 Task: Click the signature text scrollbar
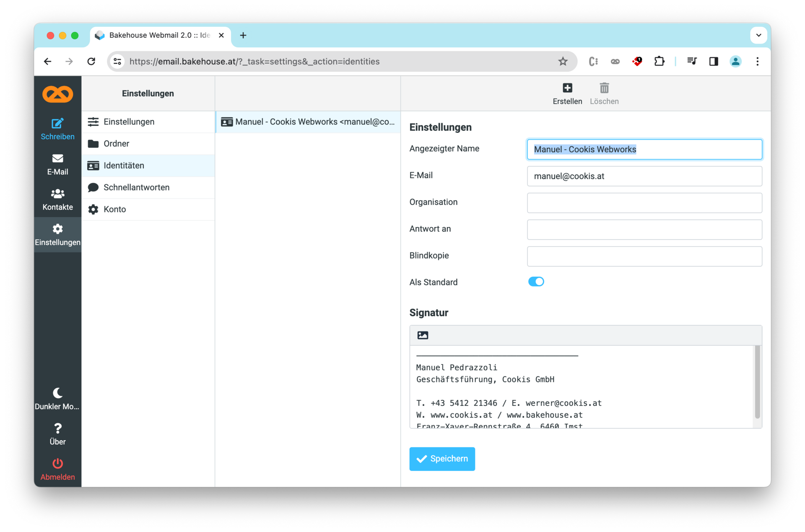[x=757, y=382]
